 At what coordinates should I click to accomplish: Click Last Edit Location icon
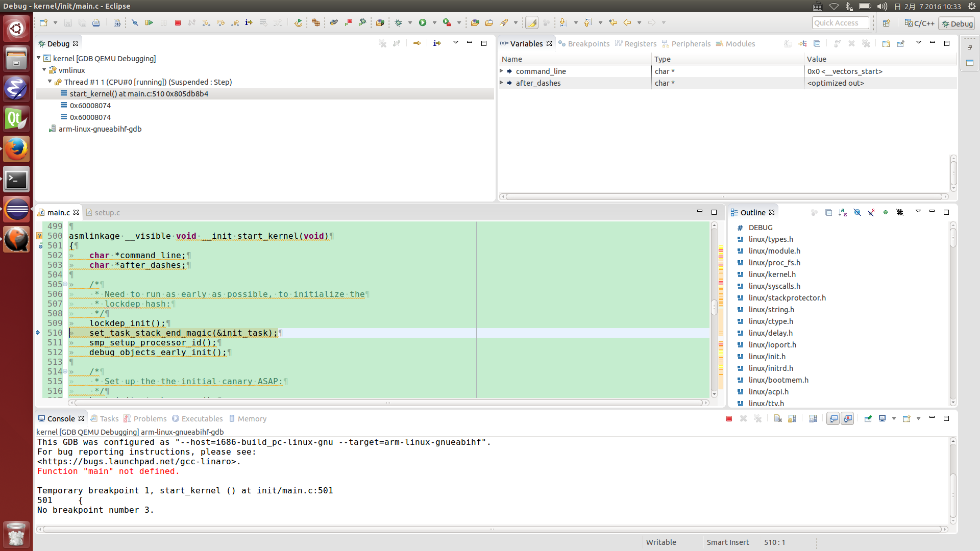(613, 22)
